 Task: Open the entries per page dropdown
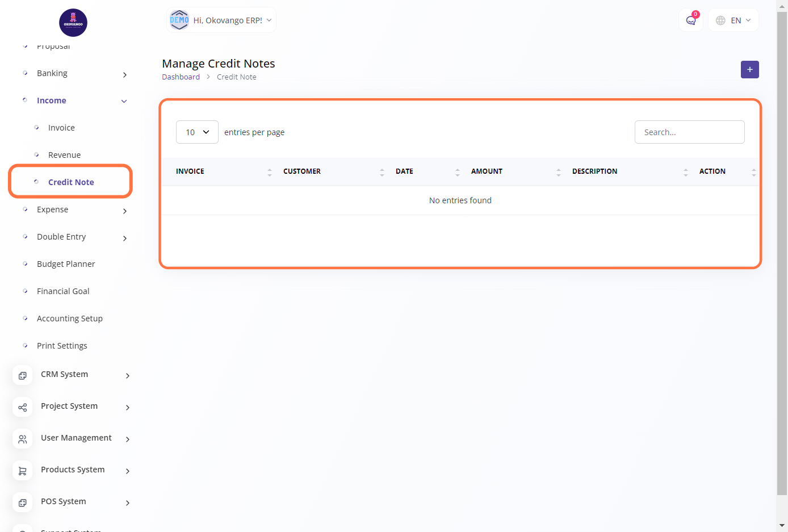(197, 132)
